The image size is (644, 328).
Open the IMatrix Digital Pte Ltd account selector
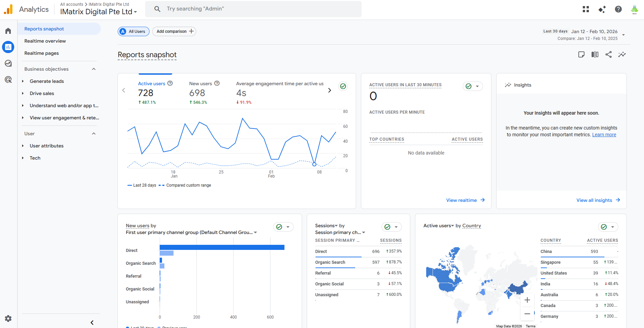click(x=98, y=11)
